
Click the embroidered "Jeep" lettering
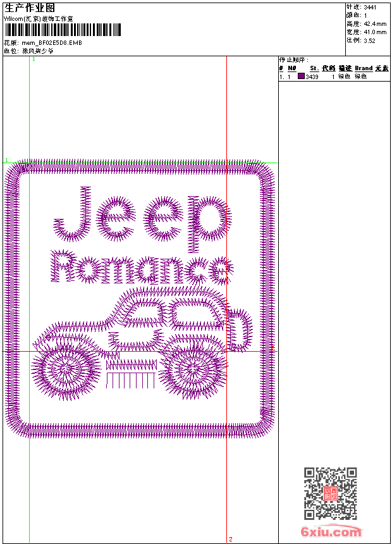pos(140,216)
